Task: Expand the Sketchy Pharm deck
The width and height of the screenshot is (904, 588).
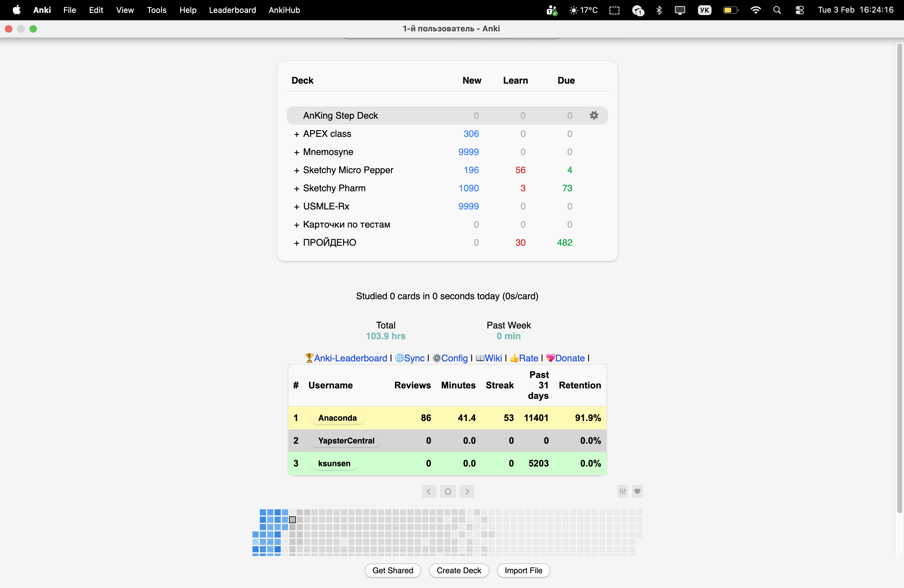Action: click(x=296, y=189)
